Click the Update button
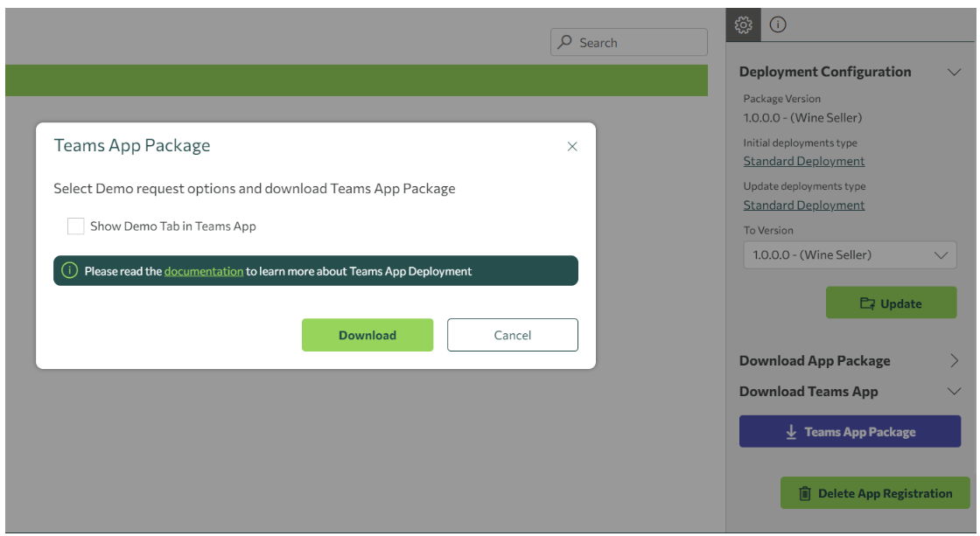The image size is (980, 536). coord(892,303)
